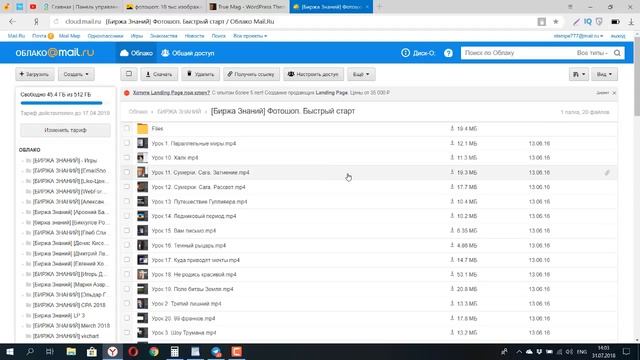Click the storage usage progress bar
The height and width of the screenshot is (360, 640).
(61, 103)
